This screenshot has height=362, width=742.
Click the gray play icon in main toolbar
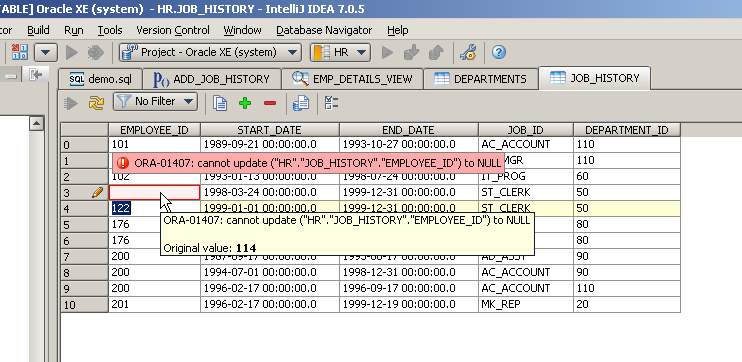point(71,52)
